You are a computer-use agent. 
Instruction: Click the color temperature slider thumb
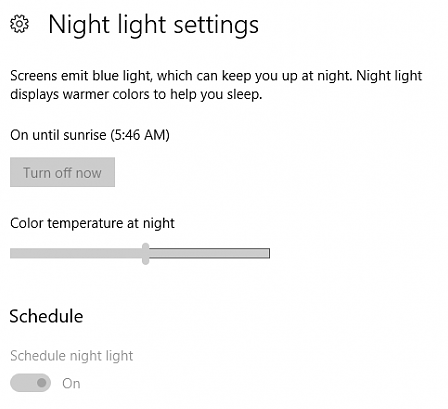coord(145,254)
